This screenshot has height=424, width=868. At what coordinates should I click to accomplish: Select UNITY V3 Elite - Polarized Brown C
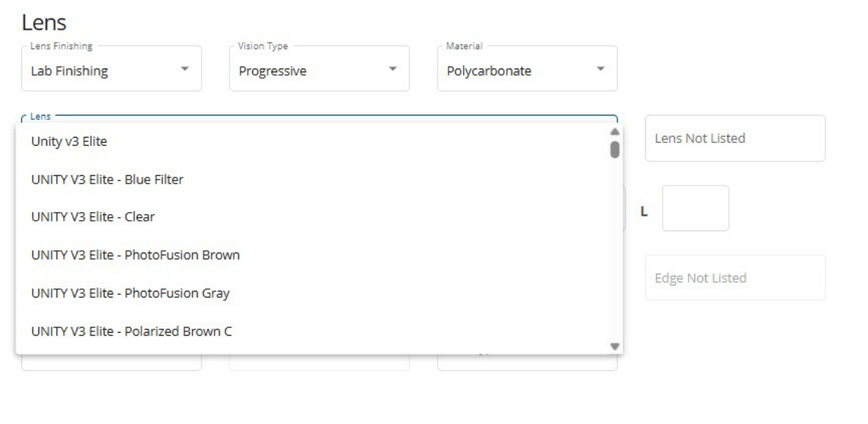(x=132, y=331)
